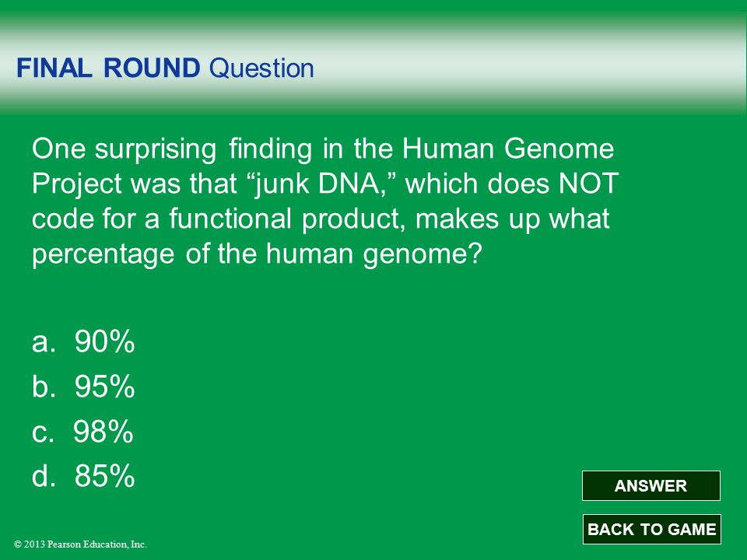747x560 pixels.
Task: Click the ANSWER button
Action: 651,485
